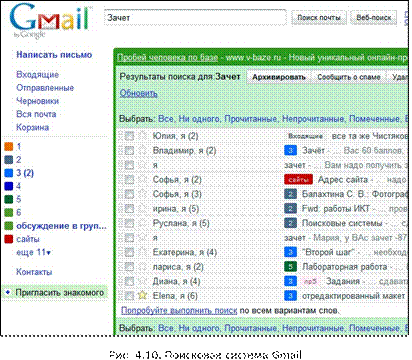Viewport: 412px width, 360px height.
Task: Select Помеченные in bottom Выбрать row
Action: 375,328
